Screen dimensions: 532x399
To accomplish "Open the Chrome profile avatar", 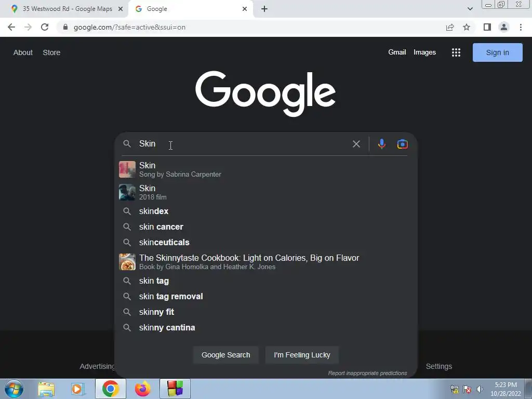I will point(504,27).
